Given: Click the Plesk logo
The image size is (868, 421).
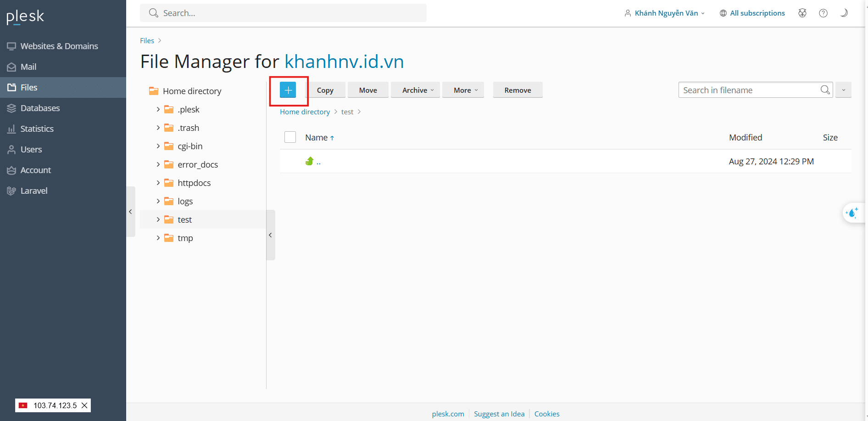Looking at the screenshot, I should (25, 17).
